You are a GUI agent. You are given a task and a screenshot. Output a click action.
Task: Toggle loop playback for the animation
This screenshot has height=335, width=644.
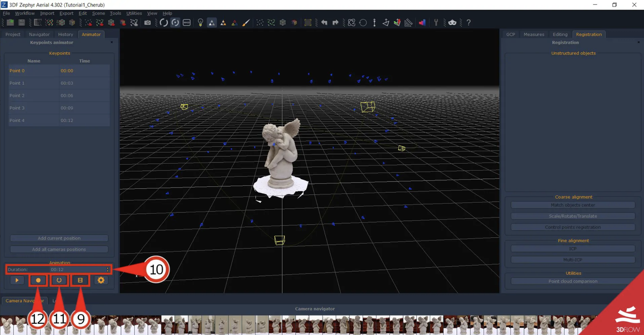[59, 280]
